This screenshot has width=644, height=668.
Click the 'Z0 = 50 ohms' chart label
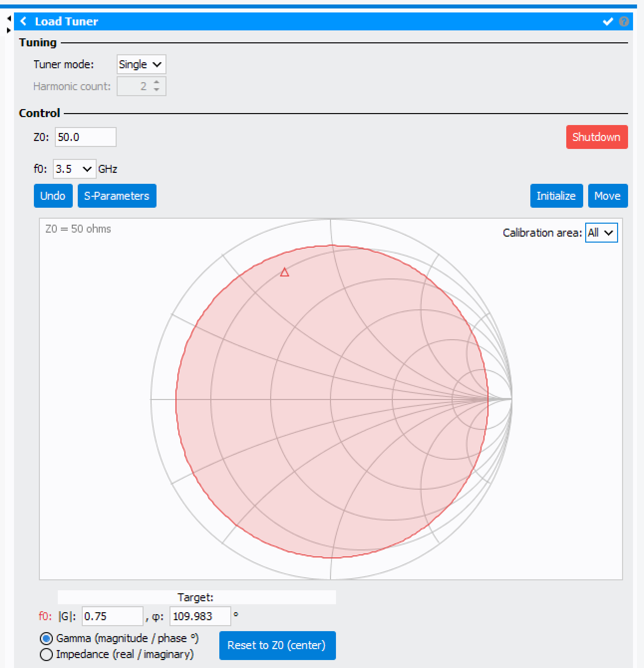coord(78,229)
